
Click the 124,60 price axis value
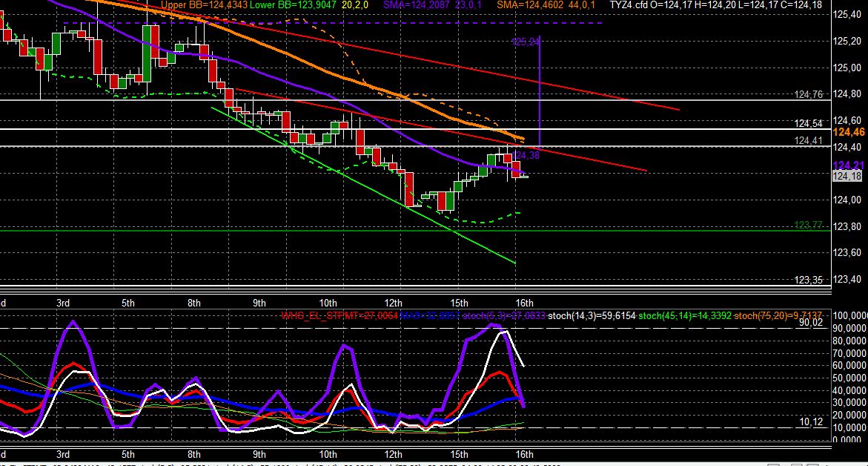pyautogui.click(x=847, y=120)
